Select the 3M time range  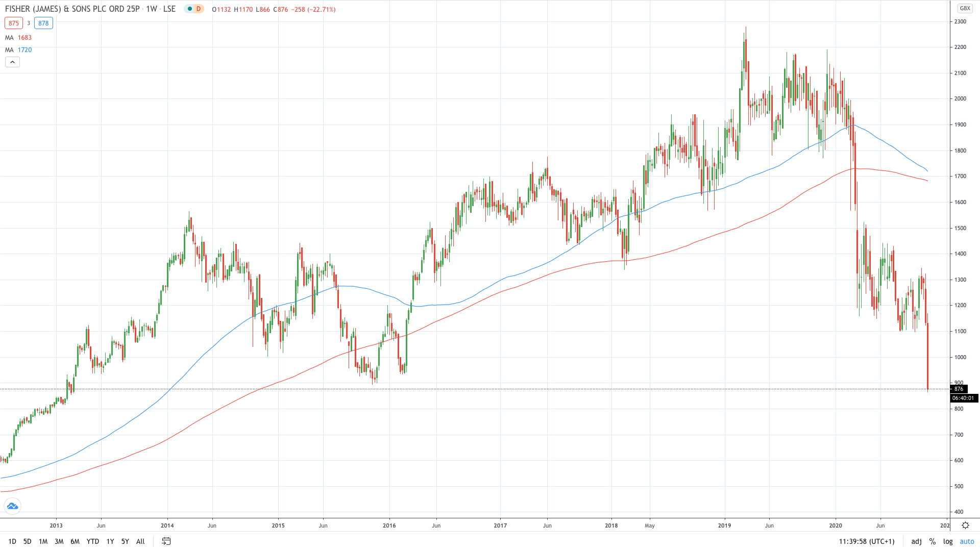tap(59, 541)
